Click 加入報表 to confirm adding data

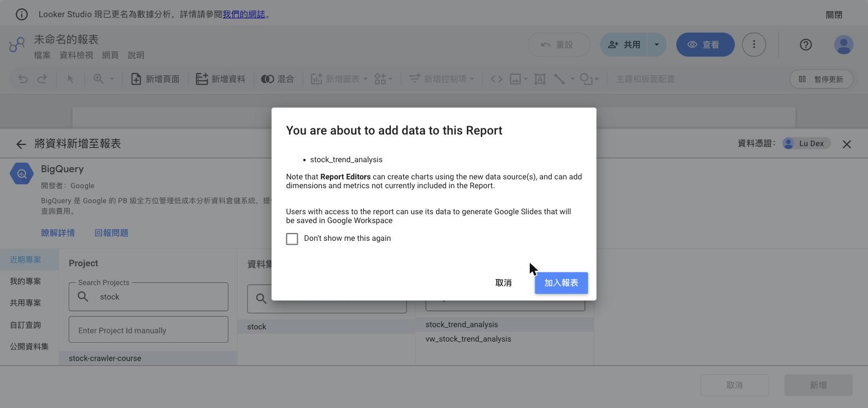pyautogui.click(x=561, y=283)
